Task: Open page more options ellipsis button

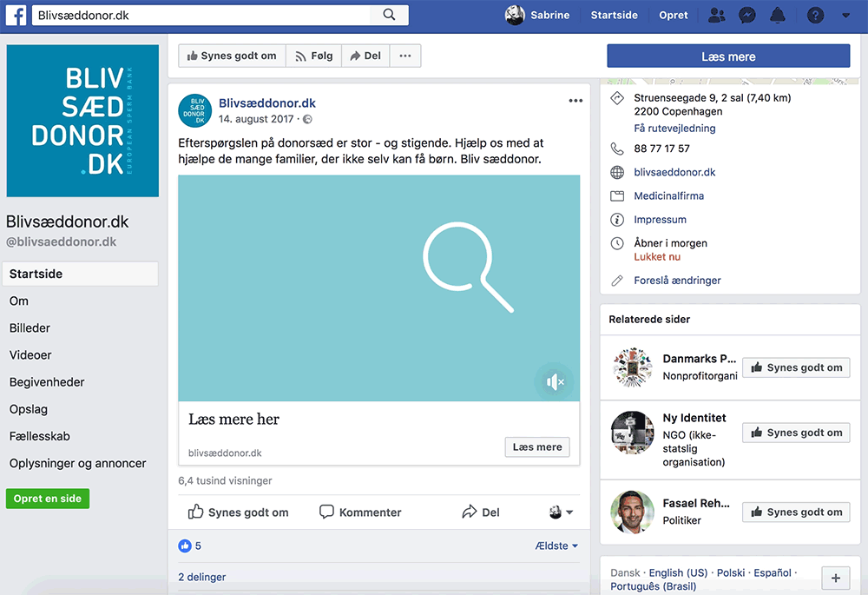Action: [x=405, y=56]
